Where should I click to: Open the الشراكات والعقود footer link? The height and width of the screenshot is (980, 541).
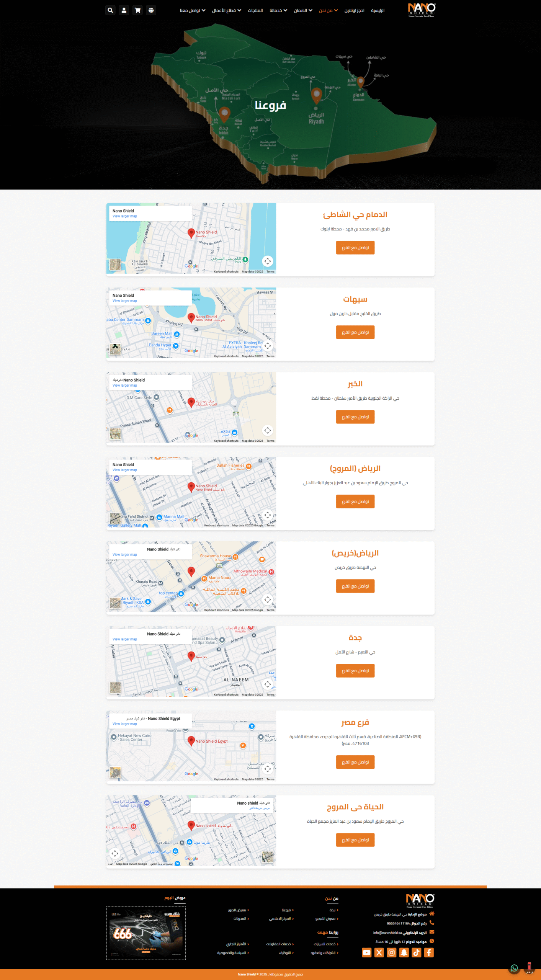coord(325,953)
